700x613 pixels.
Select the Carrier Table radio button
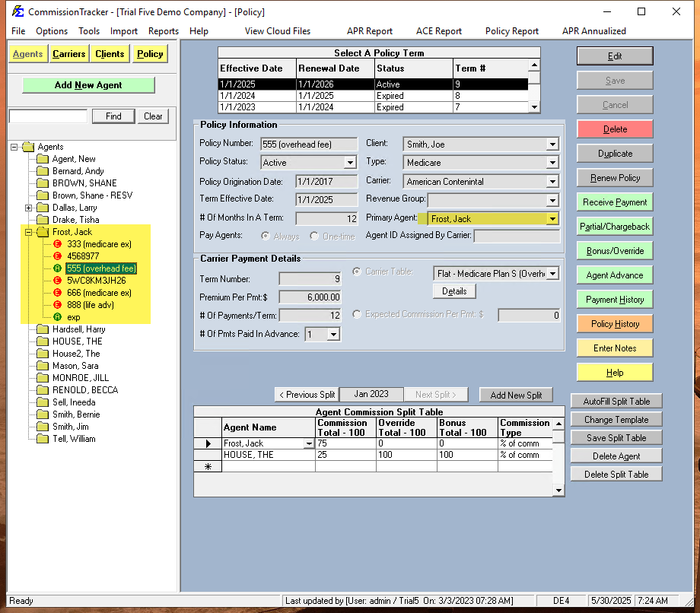[x=357, y=273]
